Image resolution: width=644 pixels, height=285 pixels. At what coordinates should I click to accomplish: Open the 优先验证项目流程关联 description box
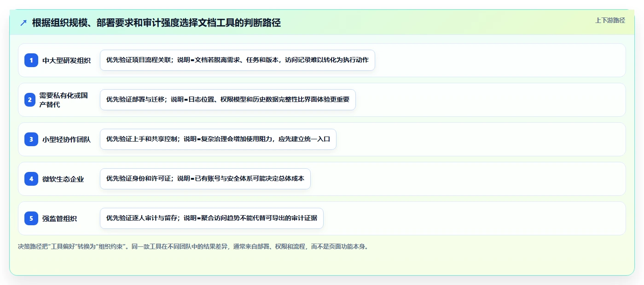coord(238,60)
